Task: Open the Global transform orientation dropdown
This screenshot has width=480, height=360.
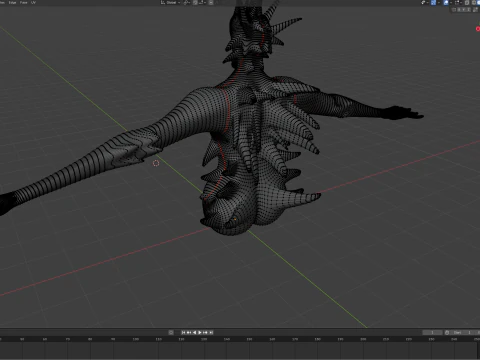Action: [x=171, y=3]
